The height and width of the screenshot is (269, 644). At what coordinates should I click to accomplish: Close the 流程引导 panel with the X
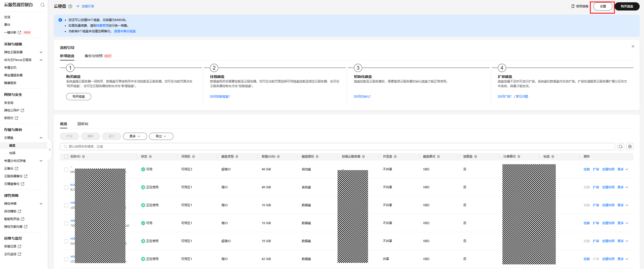point(633,46)
